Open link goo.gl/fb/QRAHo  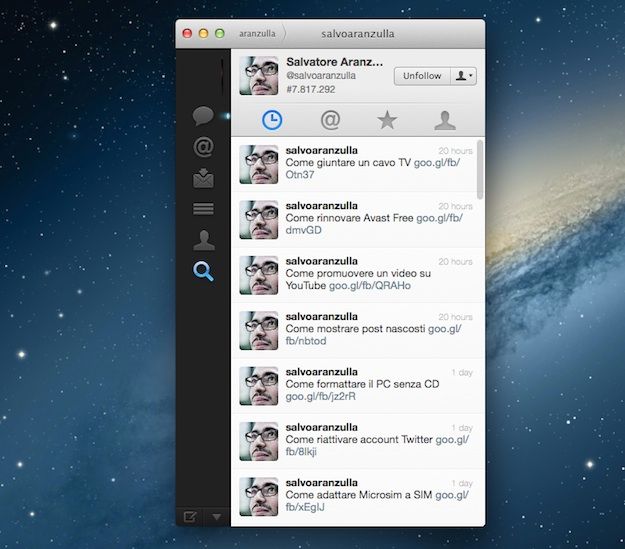[369, 286]
